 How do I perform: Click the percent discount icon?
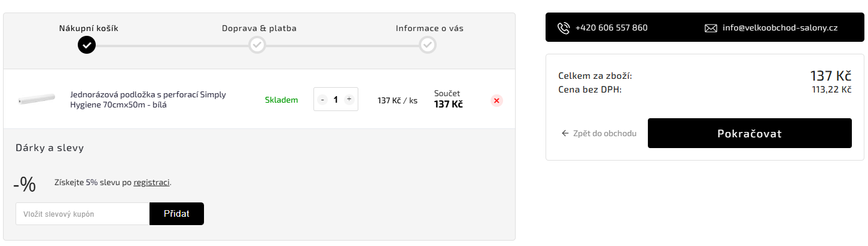point(25,184)
